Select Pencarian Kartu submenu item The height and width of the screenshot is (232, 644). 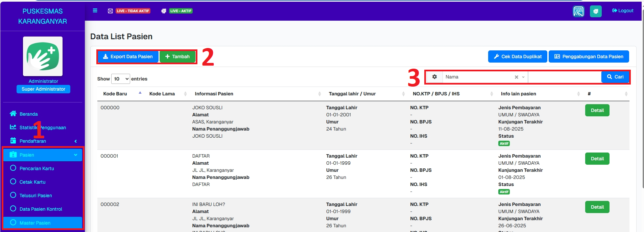coord(37,168)
